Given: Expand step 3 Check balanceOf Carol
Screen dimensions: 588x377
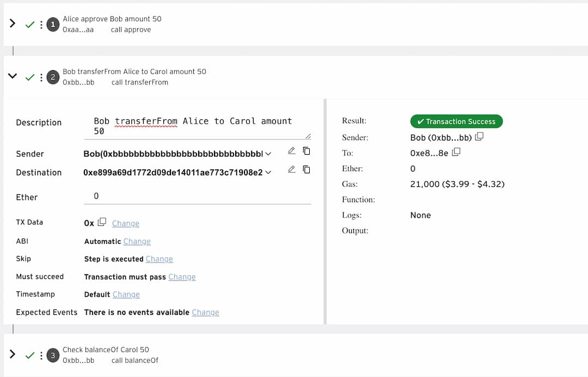Looking at the screenshot, I should (13, 354).
